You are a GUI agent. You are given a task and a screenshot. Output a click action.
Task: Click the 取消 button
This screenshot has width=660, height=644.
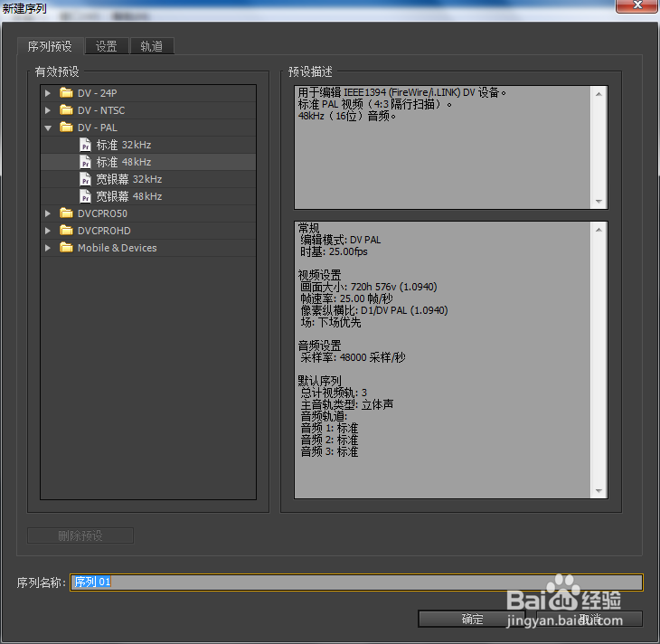tap(589, 619)
